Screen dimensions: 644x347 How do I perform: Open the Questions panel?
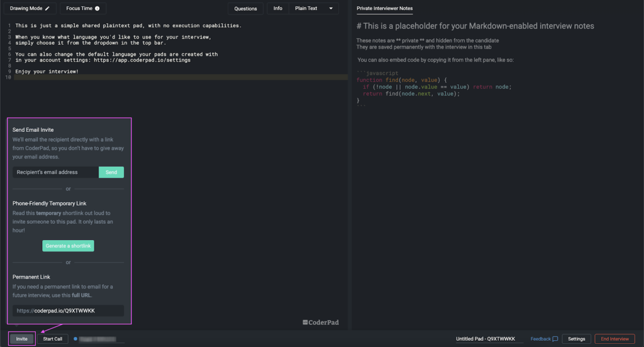tap(246, 9)
